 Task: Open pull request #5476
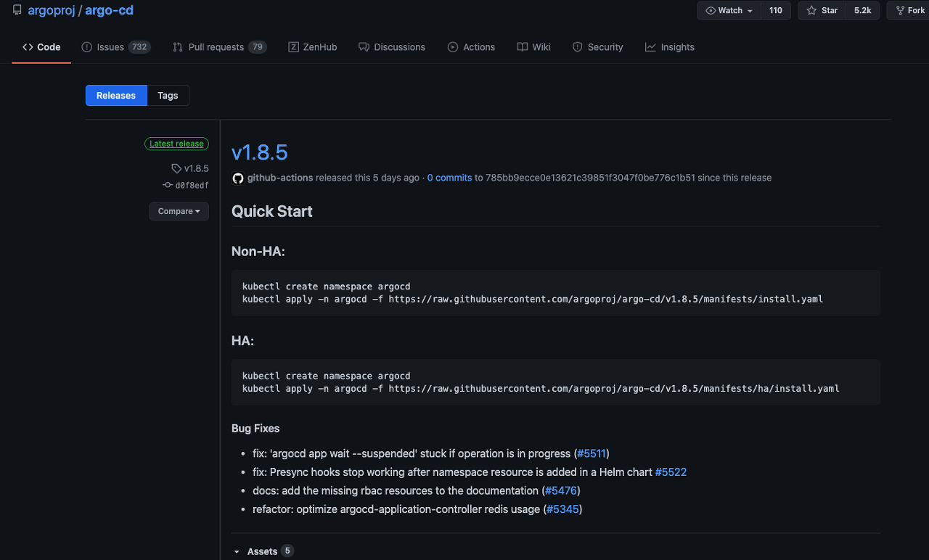561,491
